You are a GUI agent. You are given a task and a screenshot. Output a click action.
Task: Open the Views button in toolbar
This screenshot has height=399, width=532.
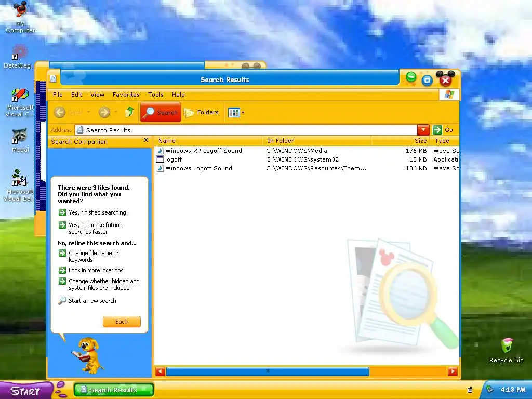click(234, 112)
